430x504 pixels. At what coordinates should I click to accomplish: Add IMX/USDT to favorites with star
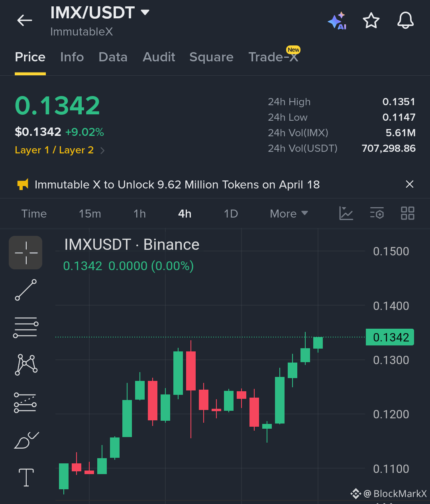pos(371,20)
